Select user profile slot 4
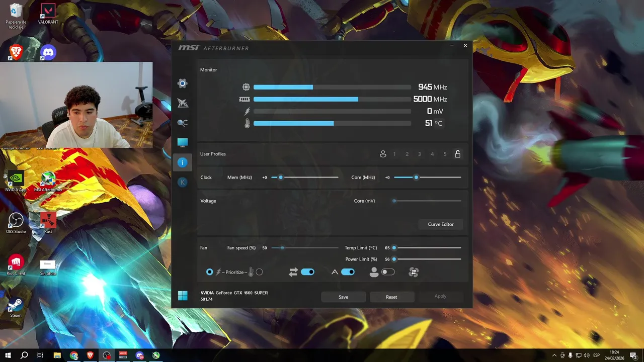Image resolution: width=644 pixels, height=362 pixels. (432, 154)
